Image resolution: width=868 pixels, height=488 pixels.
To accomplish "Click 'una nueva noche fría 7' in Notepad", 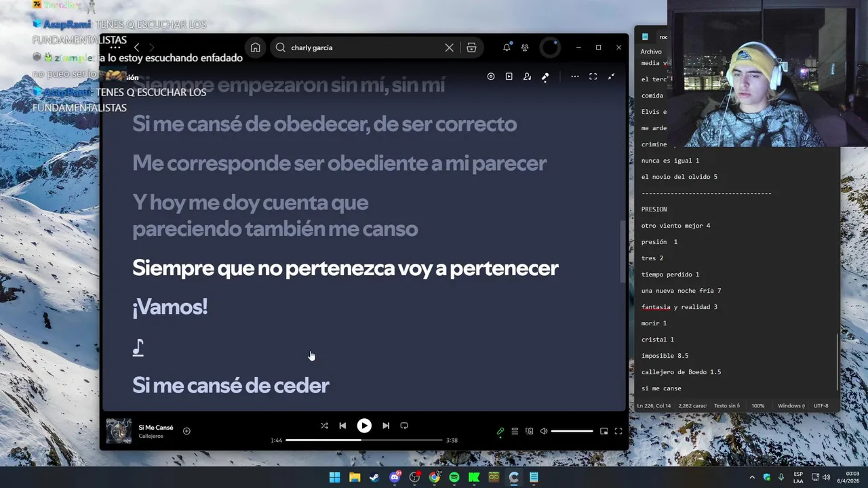I will 681,291.
